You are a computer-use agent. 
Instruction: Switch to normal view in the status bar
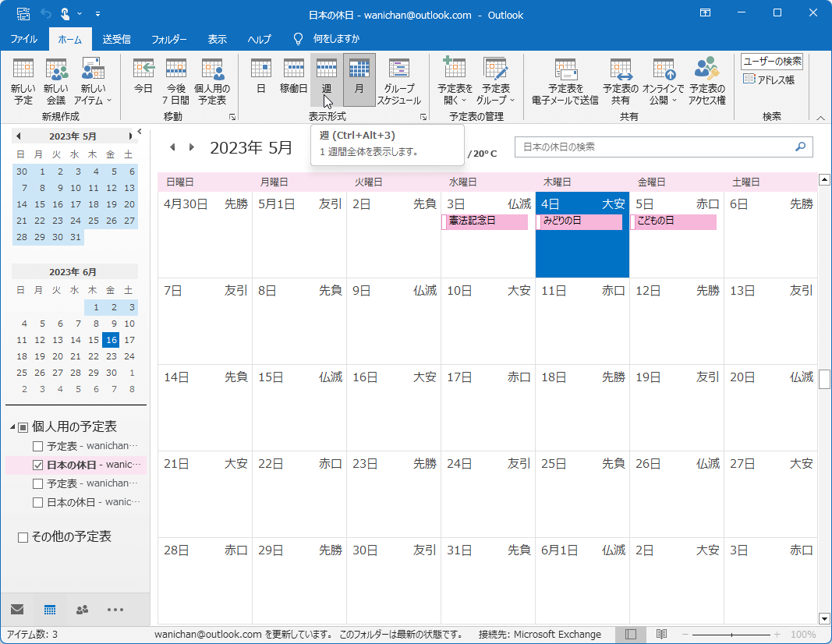pyautogui.click(x=630, y=635)
